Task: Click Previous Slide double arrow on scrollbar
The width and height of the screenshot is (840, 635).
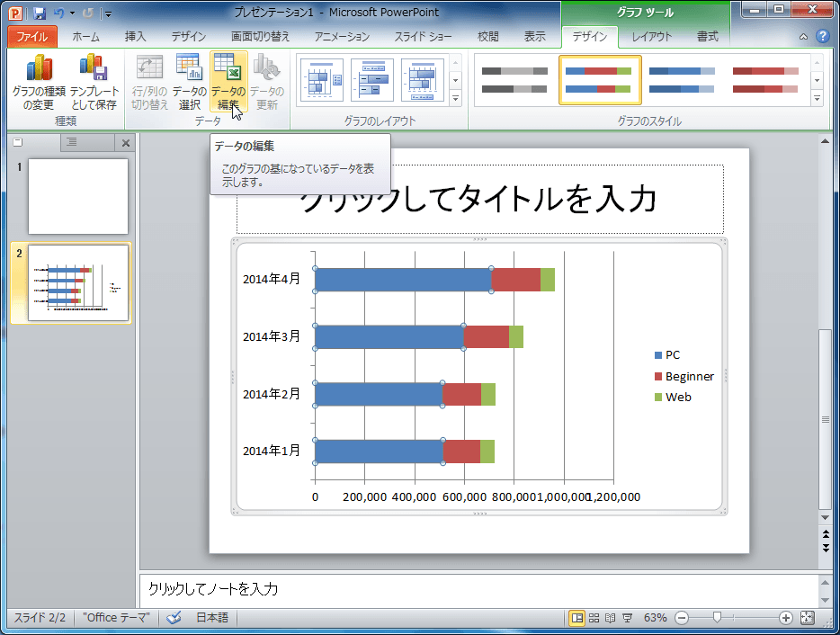Action: [x=826, y=534]
